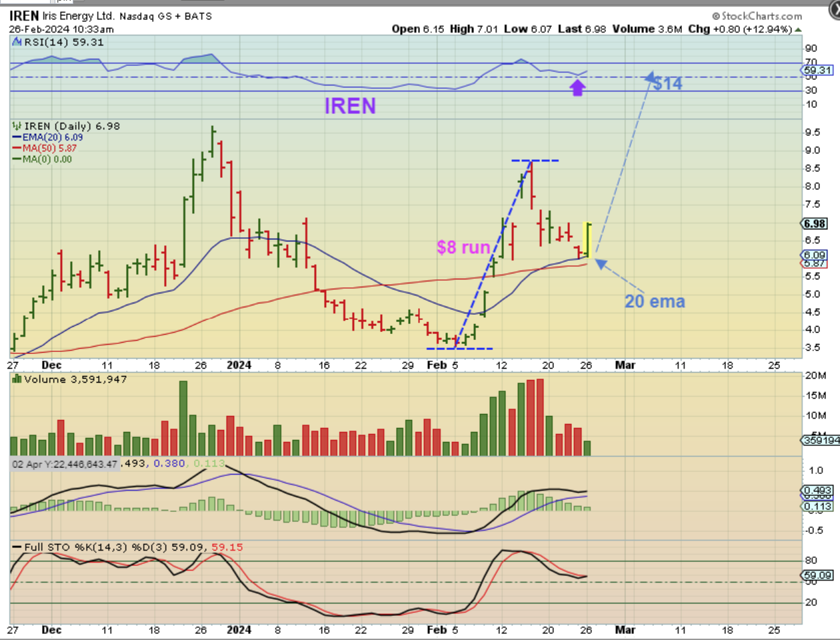Click the 'Iris Energy Ltd.' company name
The image size is (840, 640).
pyautogui.click(x=78, y=16)
